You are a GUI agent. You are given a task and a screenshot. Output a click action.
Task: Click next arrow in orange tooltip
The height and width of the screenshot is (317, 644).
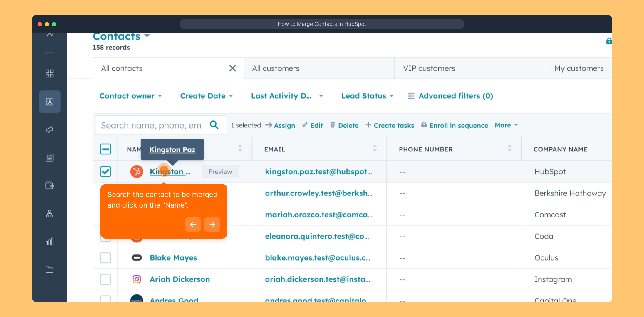[212, 225]
